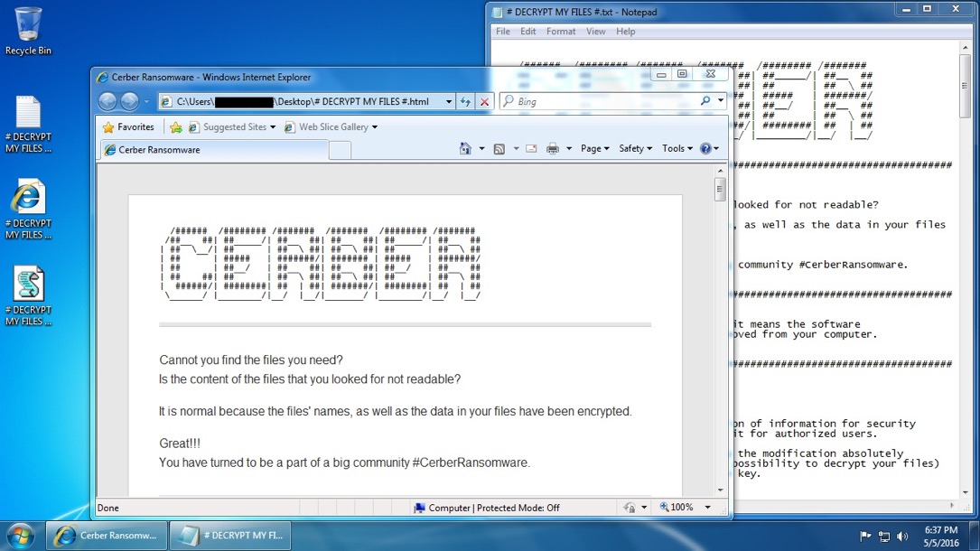The image size is (980, 551).
Task: Expand the Page dropdown menu
Action: [594, 149]
